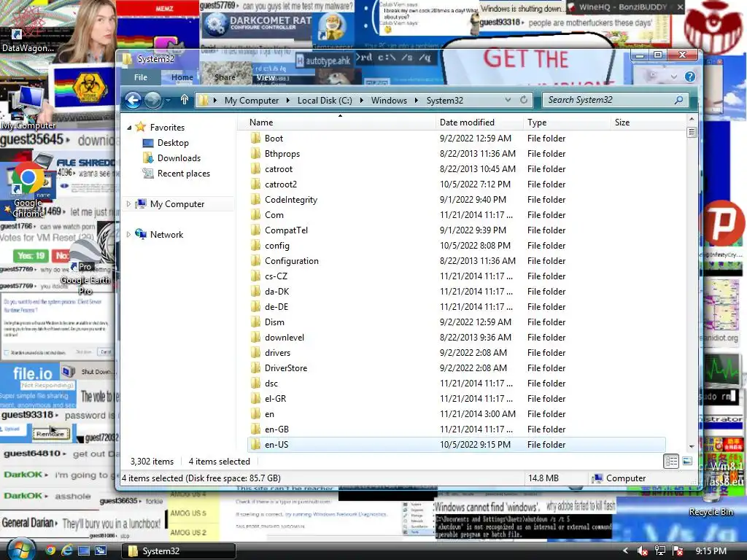Screen dimensions: 747x560
Task: Click the de-DE folder name
Action: [276, 307]
